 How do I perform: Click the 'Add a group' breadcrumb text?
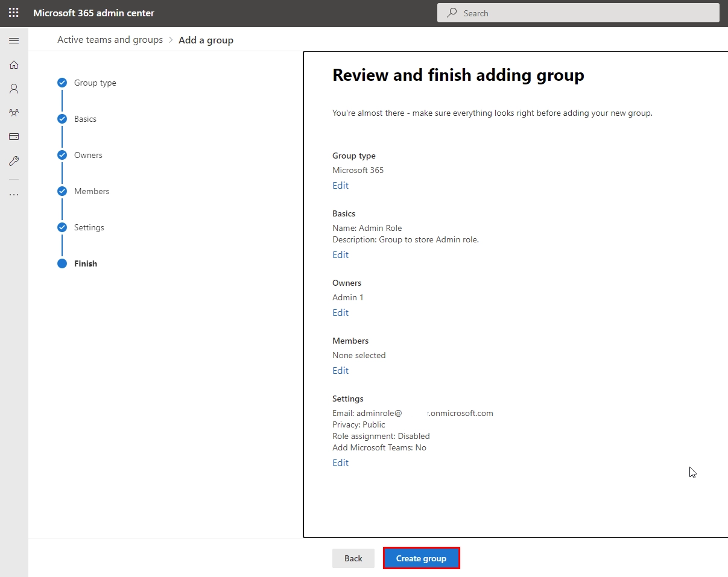pyautogui.click(x=206, y=40)
